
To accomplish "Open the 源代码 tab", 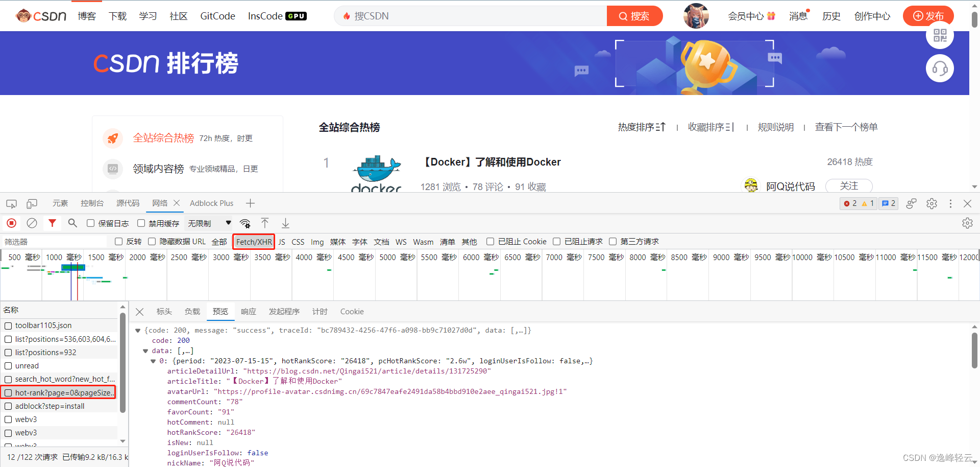I will point(128,203).
